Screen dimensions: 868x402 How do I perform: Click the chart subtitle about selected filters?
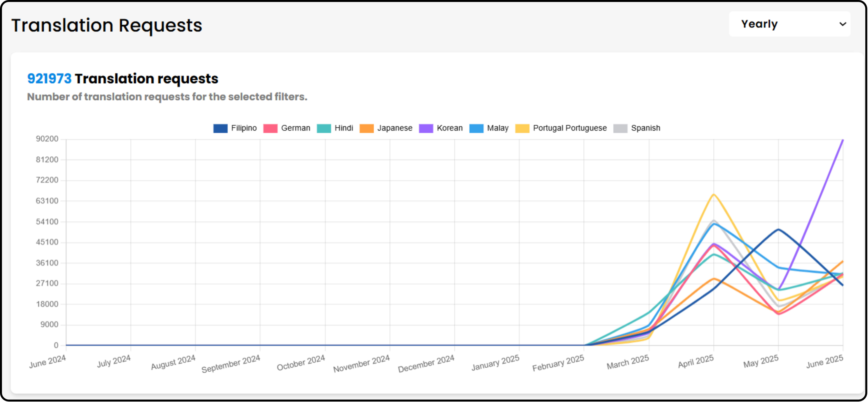(167, 97)
